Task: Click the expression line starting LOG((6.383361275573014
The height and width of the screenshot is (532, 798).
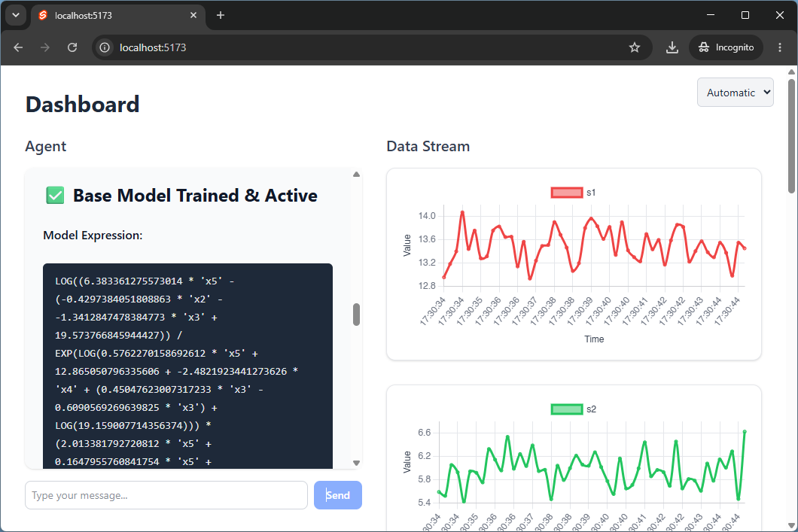Action: [145, 281]
